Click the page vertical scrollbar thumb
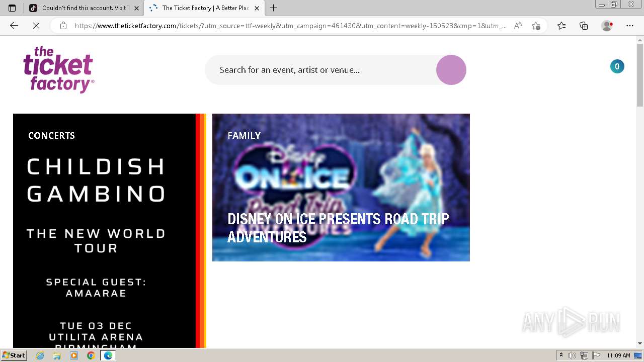This screenshot has height=362, width=644. click(640, 75)
